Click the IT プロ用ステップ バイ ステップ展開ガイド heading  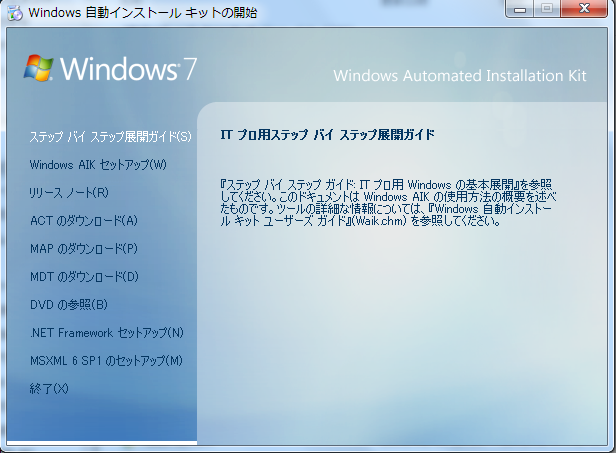click(328, 135)
